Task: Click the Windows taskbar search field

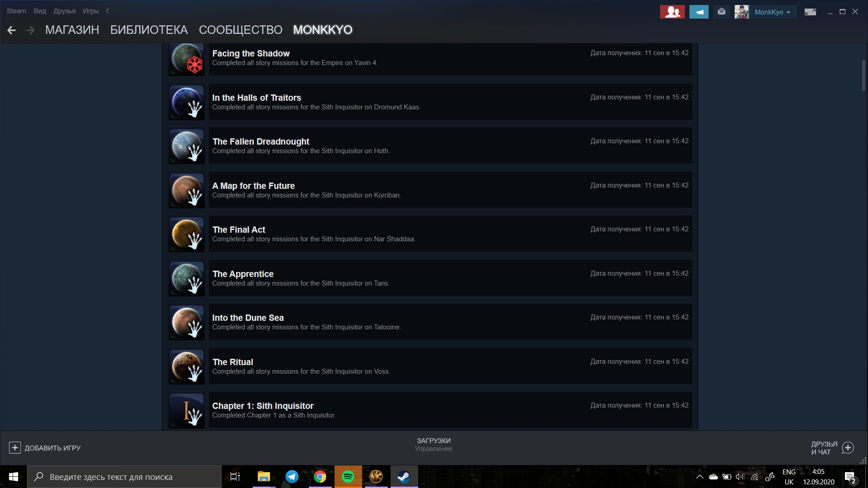Action: (x=124, y=477)
